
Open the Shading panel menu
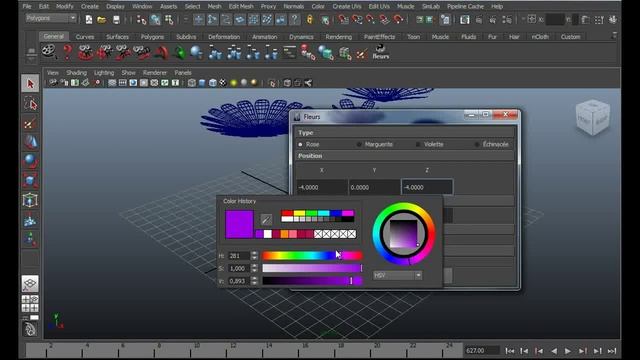tap(76, 73)
